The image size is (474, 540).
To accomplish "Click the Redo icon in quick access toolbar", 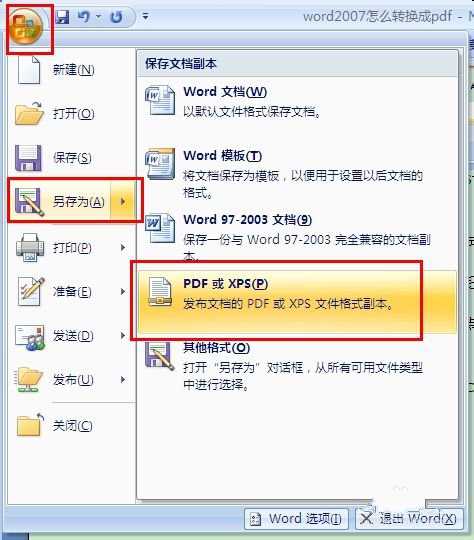I will tap(116, 17).
